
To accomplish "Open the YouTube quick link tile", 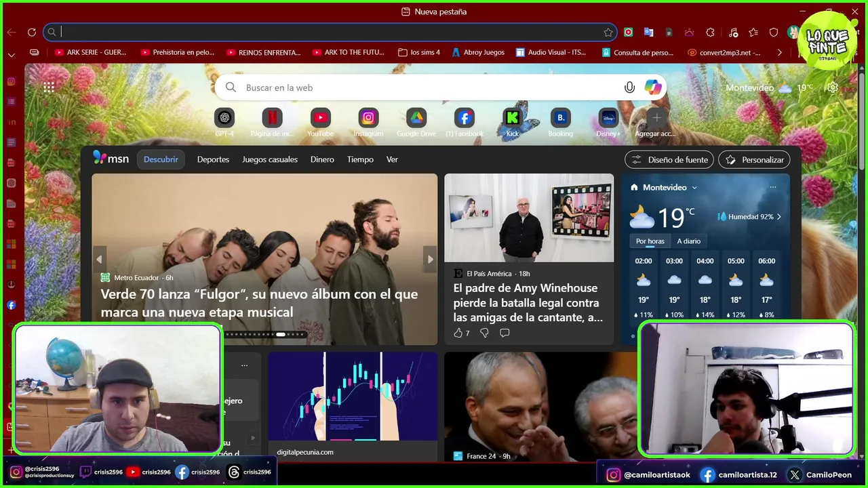I will (x=320, y=118).
